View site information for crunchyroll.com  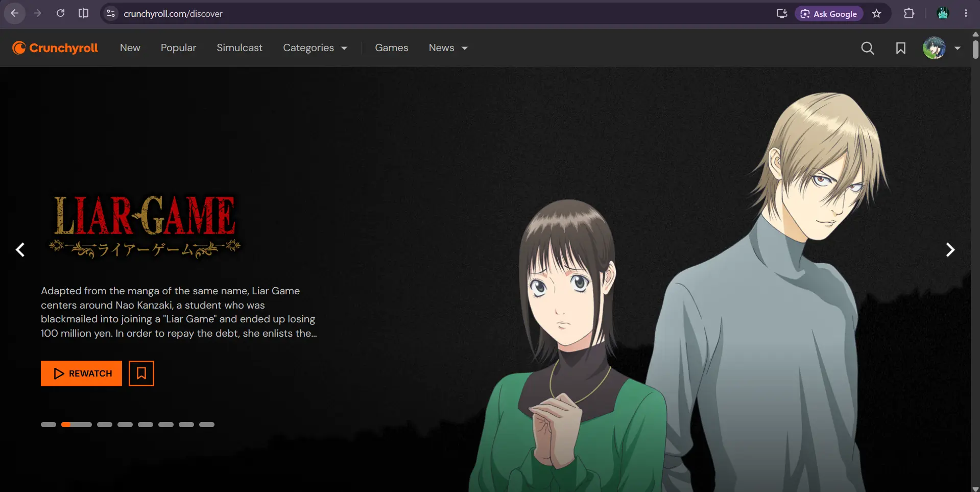[x=111, y=14]
